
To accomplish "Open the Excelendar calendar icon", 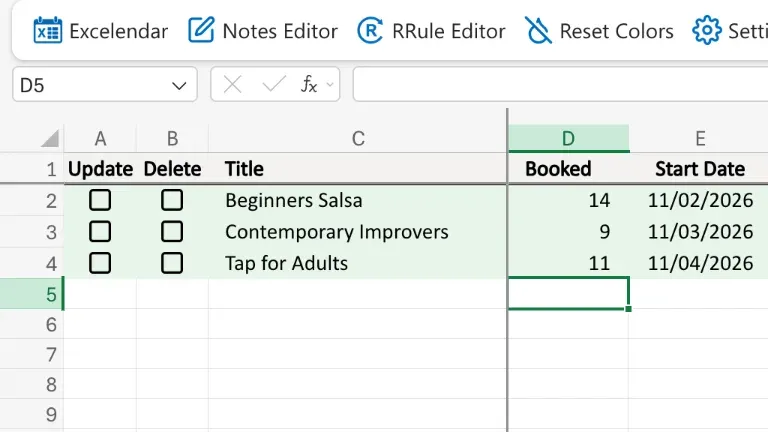I will pyautogui.click(x=48, y=30).
